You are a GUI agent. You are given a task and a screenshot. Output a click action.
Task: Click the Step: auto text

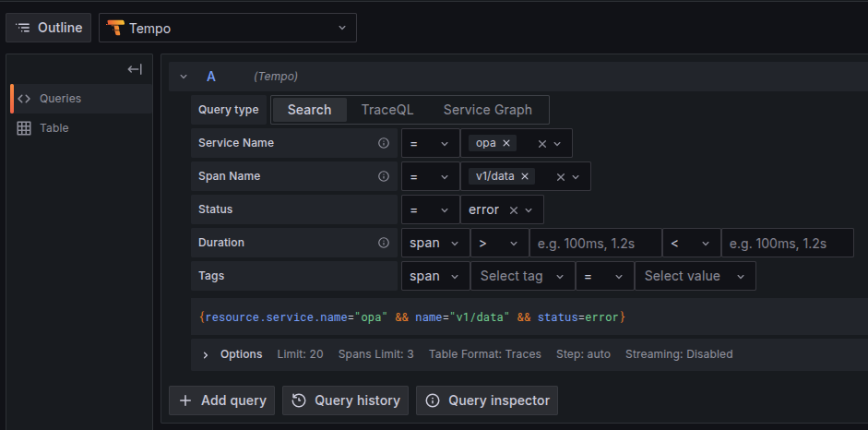(x=583, y=354)
